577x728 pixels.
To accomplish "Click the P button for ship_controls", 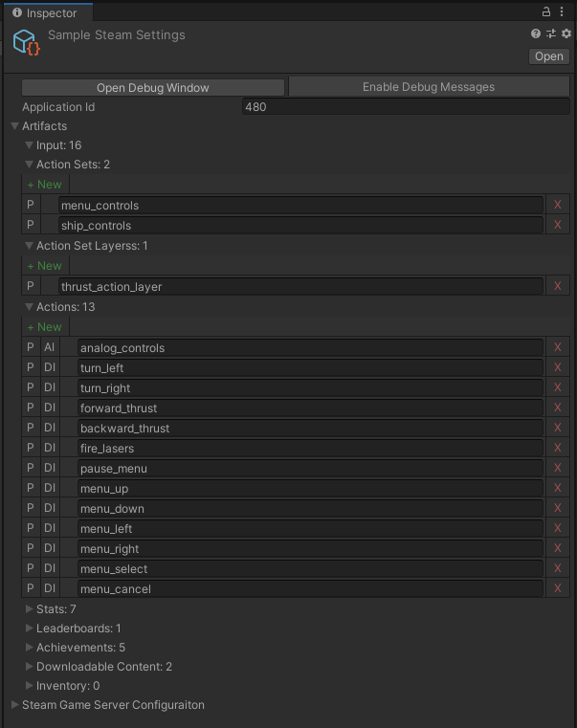I will coord(31,225).
